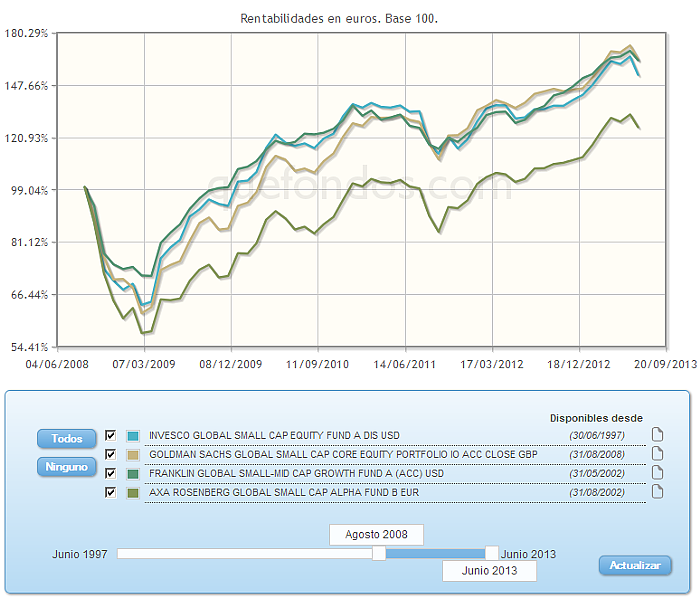Click the date (30/06/1997) in Invesco row
Image resolution: width=700 pixels, height=598 pixels.
coord(597,436)
